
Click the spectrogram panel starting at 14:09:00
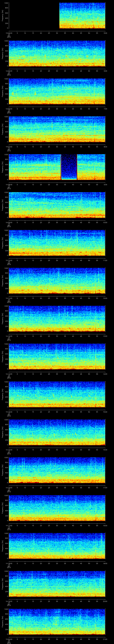pos(57,205)
